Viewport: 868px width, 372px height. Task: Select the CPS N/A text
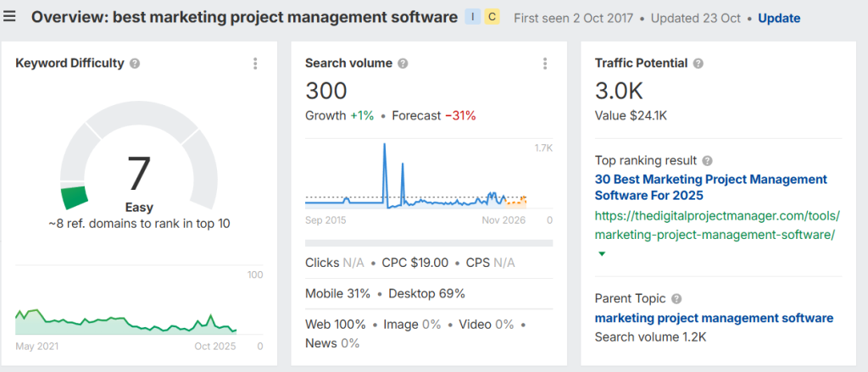click(x=491, y=263)
